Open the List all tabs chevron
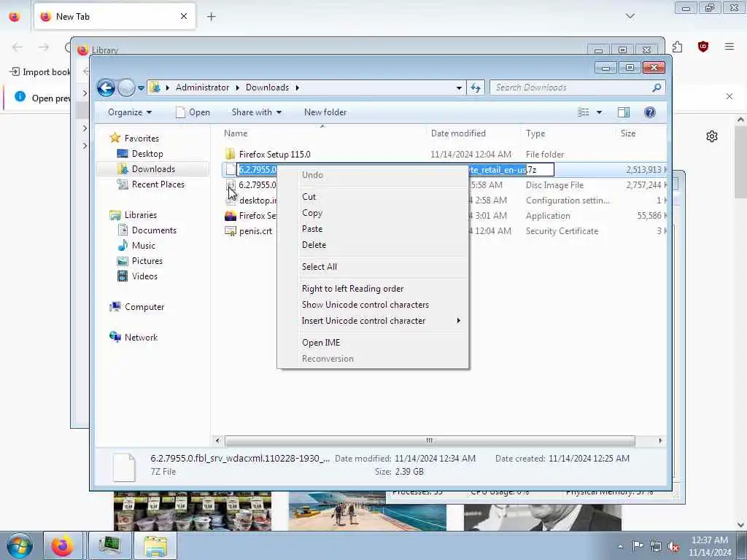 (x=630, y=17)
